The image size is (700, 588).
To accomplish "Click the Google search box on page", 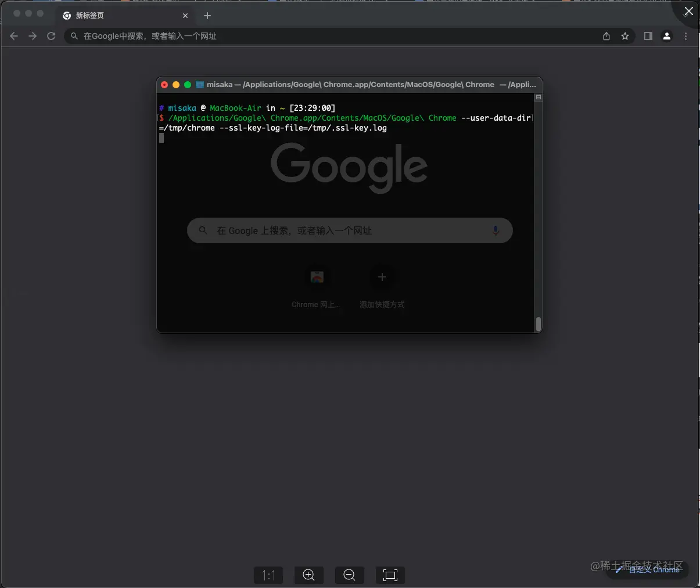I will tap(350, 230).
